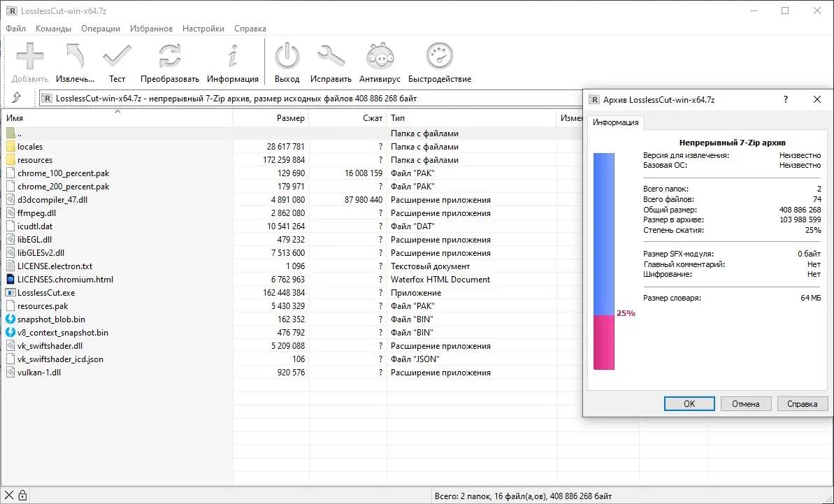Screen dimensions: 834x504
Task: Open the Быстродействие benchmark icon
Action: 439,57
